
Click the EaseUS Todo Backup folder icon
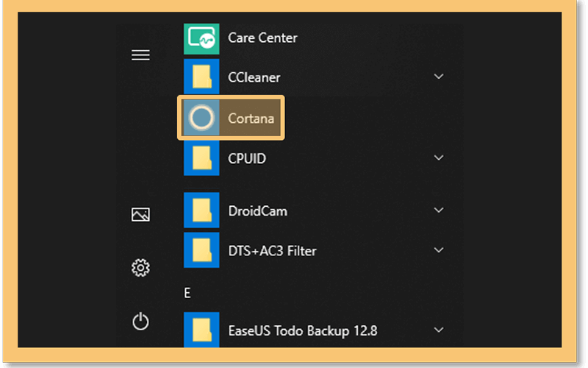click(x=201, y=330)
